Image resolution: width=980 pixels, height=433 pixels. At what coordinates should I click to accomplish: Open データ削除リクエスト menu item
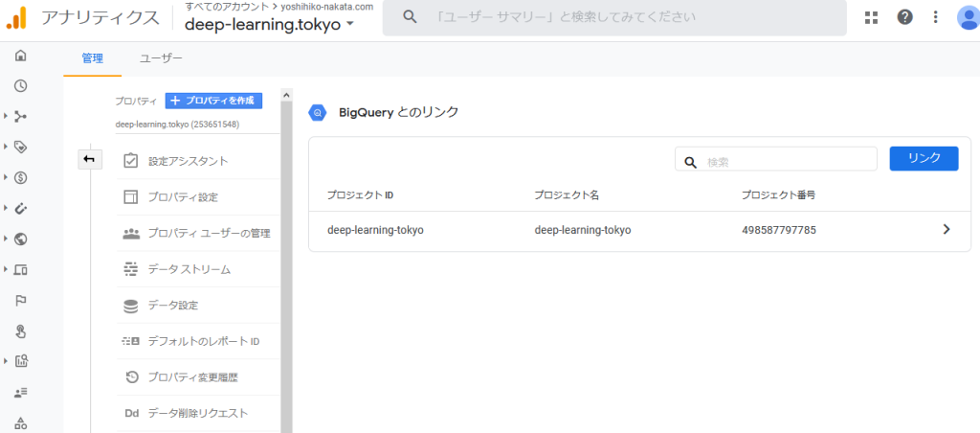tap(197, 414)
